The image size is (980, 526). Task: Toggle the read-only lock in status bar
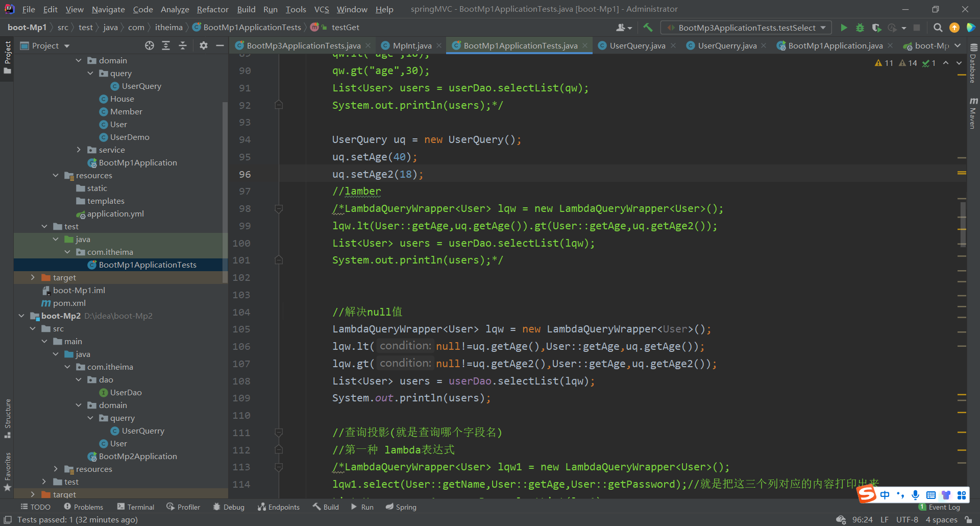tap(968, 520)
